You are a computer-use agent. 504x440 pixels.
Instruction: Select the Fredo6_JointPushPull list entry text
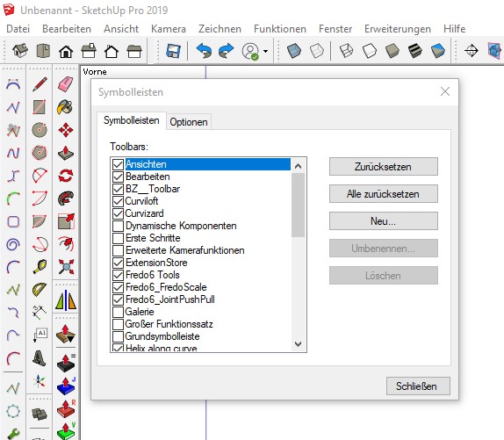pyautogui.click(x=170, y=299)
